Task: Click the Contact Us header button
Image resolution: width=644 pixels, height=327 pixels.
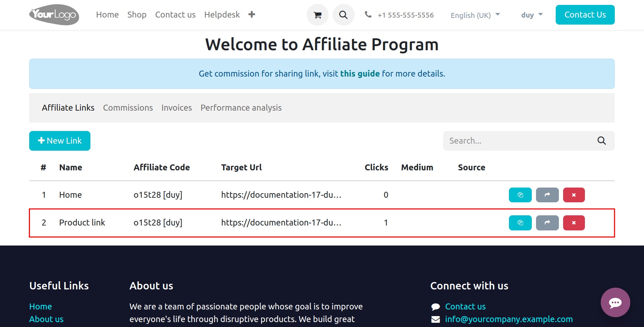Action: pos(585,15)
